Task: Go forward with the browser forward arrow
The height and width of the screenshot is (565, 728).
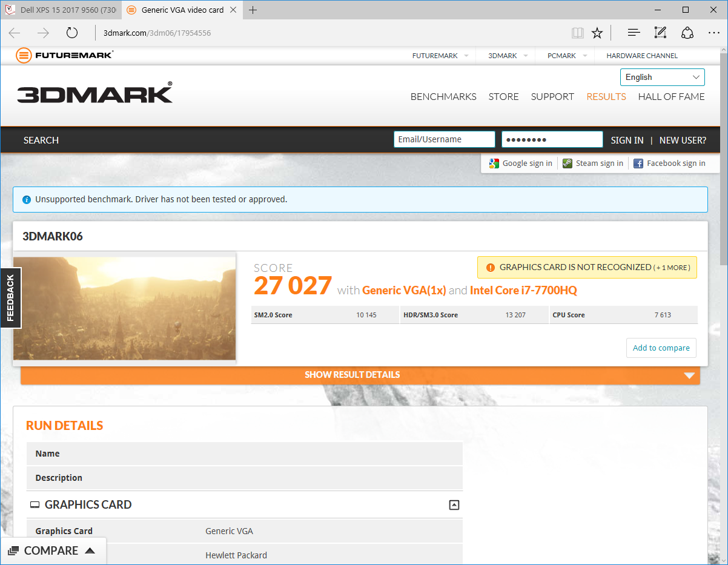Action: tap(43, 33)
